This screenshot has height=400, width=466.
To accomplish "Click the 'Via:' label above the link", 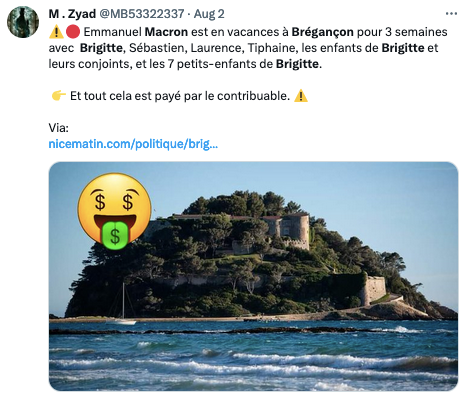I will pos(59,128).
